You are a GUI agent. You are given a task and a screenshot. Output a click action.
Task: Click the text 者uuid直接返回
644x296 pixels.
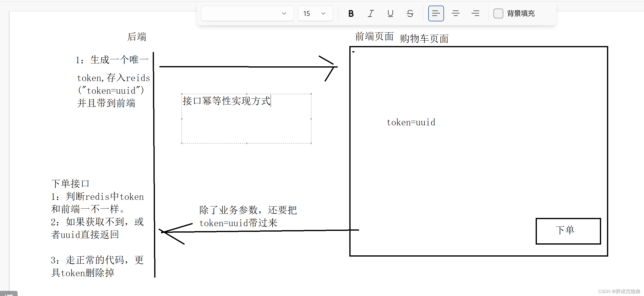click(85, 235)
